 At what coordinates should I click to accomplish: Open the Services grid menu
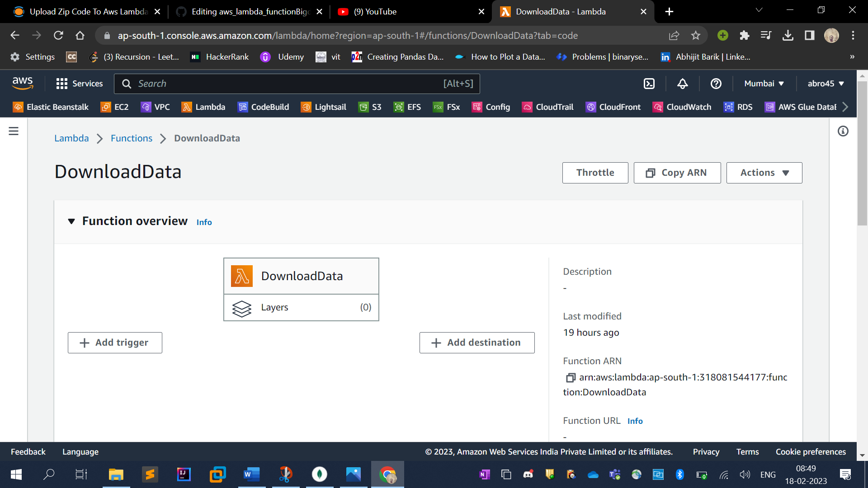pyautogui.click(x=79, y=84)
